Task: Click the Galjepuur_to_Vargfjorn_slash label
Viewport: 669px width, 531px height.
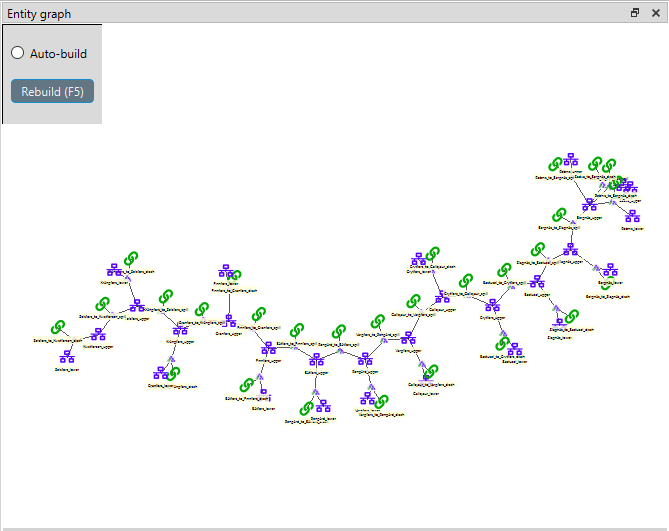Action: [x=431, y=385]
